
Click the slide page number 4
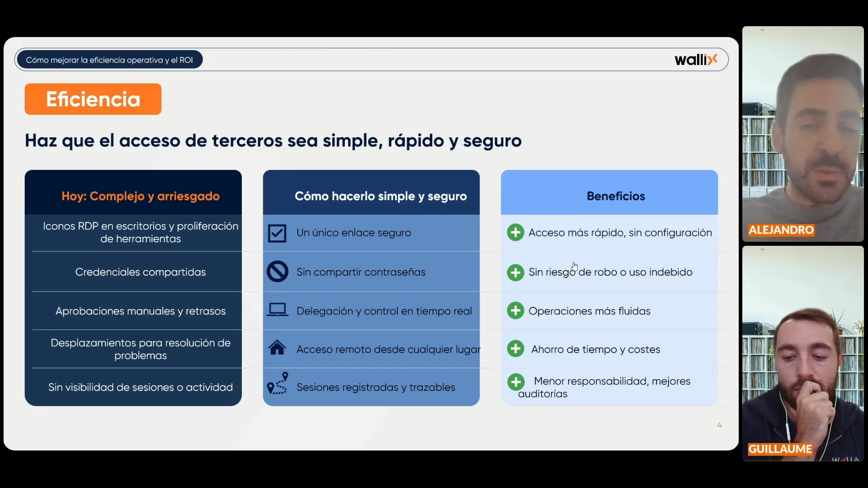[x=719, y=425]
